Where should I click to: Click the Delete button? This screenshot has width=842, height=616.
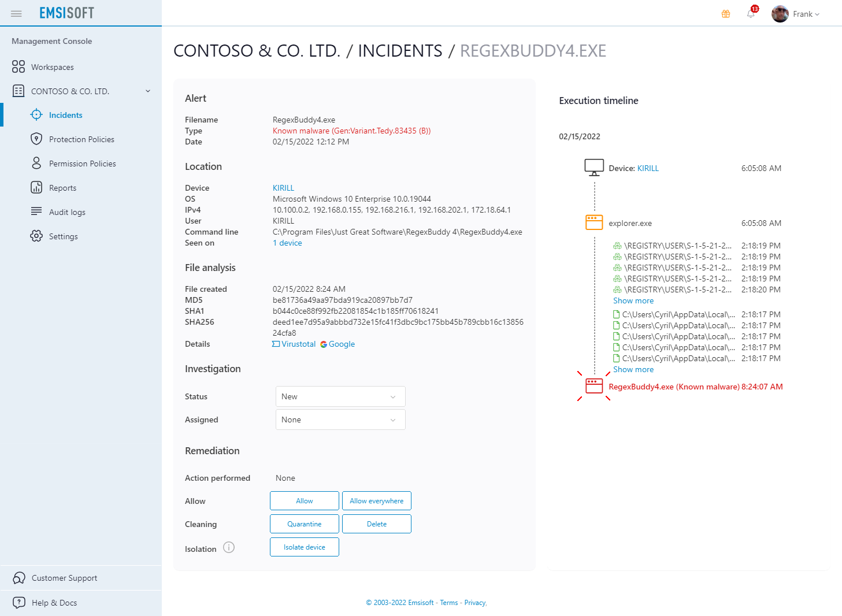pos(377,524)
